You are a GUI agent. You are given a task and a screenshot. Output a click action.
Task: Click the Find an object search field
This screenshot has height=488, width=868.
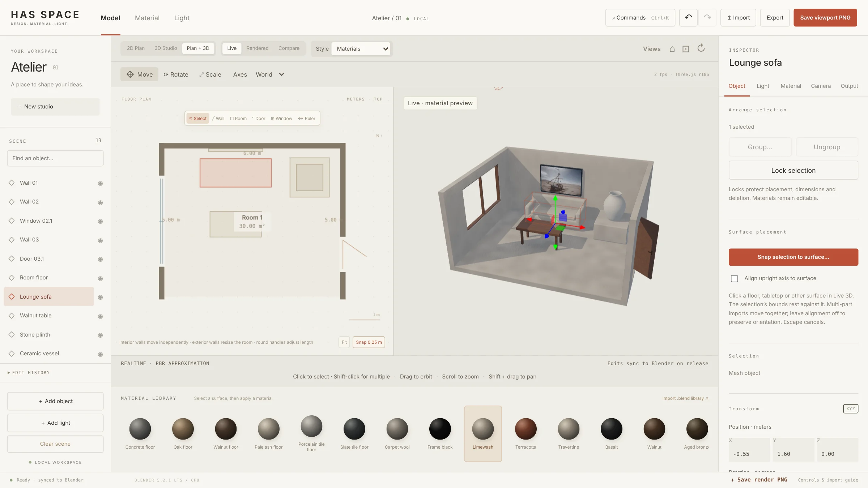click(55, 158)
